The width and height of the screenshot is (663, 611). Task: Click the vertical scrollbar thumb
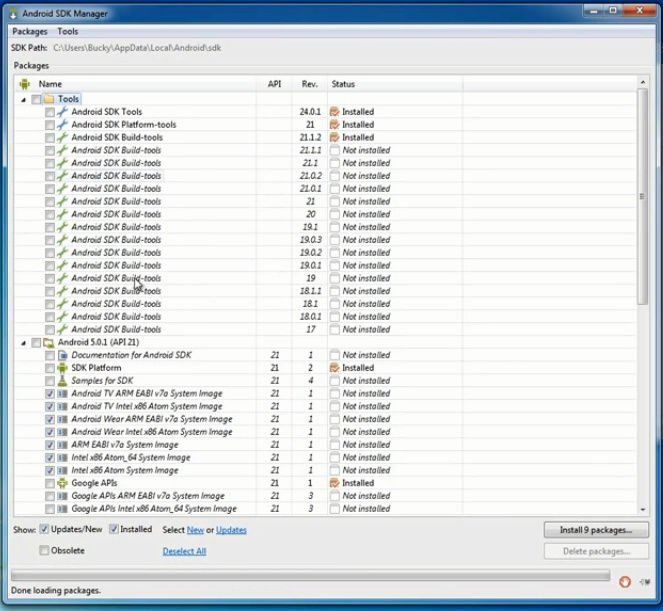tap(643, 197)
